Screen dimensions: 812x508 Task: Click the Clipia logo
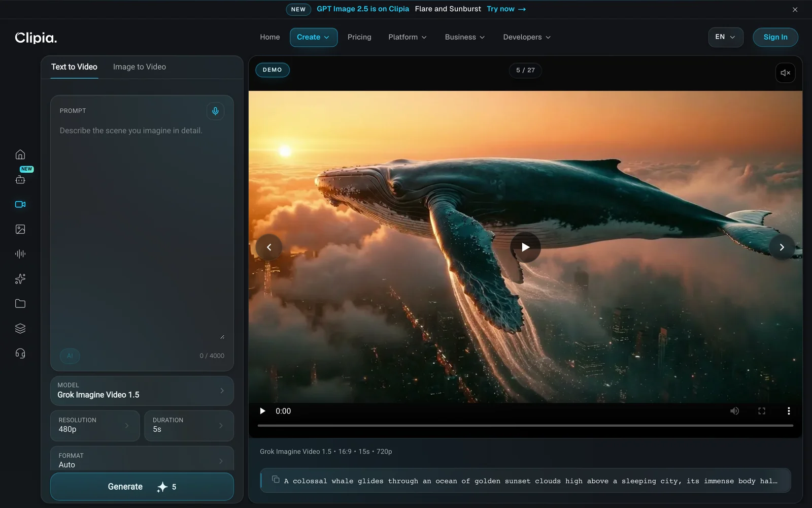(36, 38)
